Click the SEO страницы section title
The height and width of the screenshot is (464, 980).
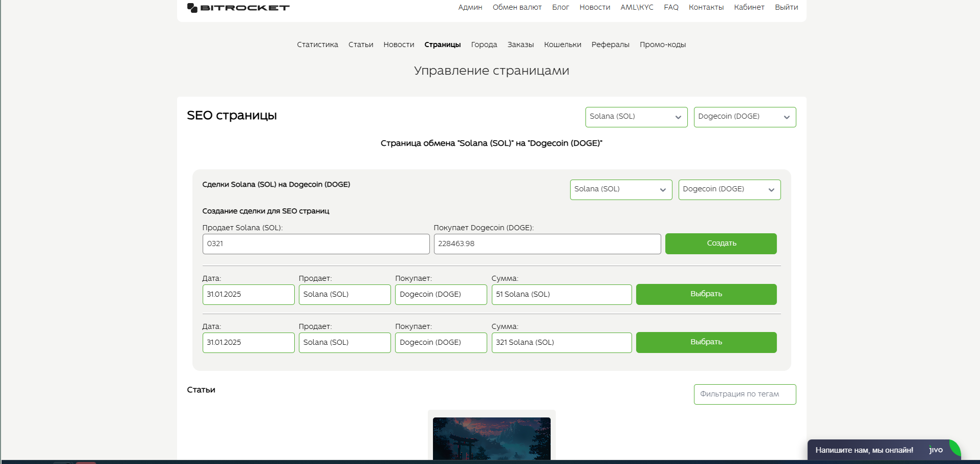pyautogui.click(x=232, y=116)
